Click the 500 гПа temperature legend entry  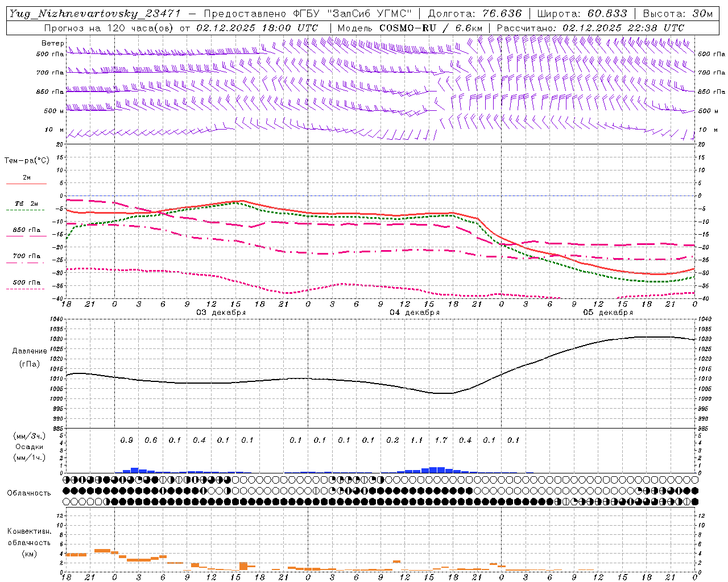(x=26, y=282)
